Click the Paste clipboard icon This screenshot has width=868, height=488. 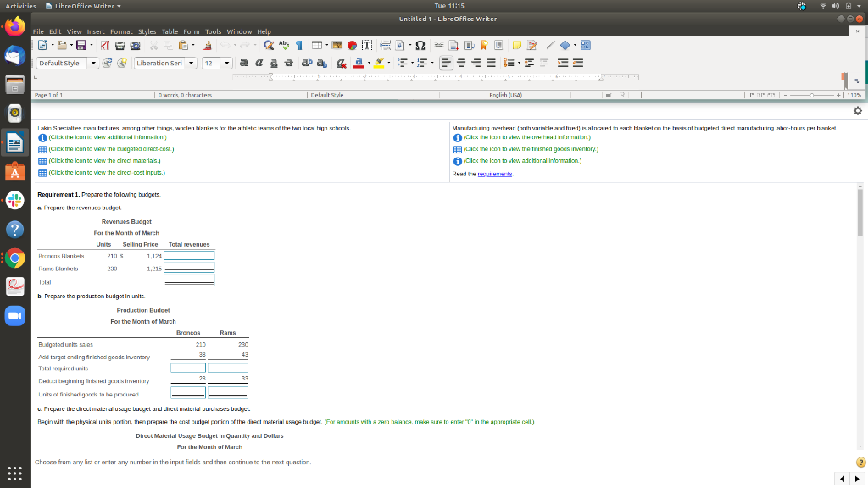(x=183, y=46)
